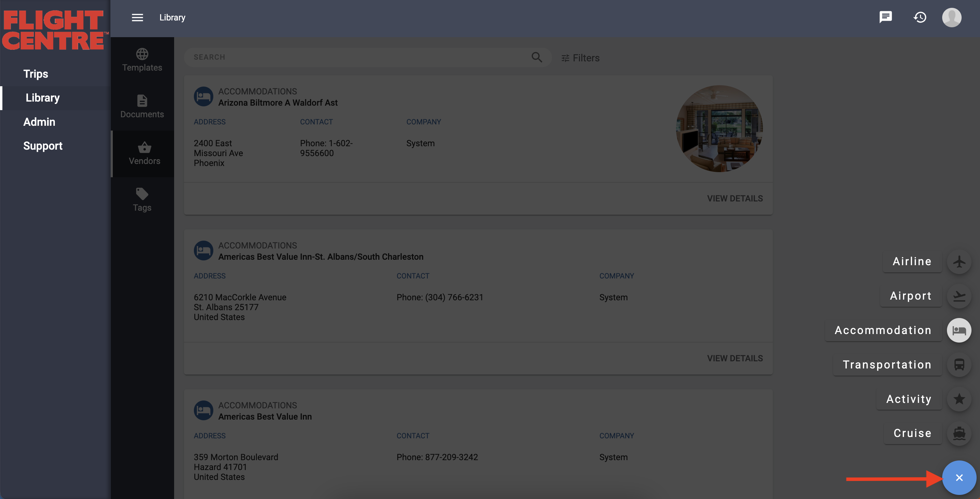Click the airplane Airline icon button
Image resolution: width=980 pixels, height=499 pixels.
(959, 261)
